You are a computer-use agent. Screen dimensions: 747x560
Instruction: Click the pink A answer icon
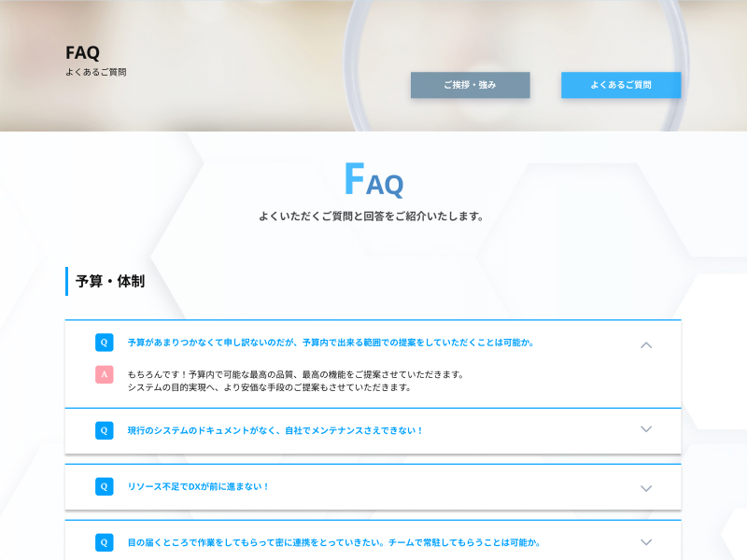pos(104,374)
